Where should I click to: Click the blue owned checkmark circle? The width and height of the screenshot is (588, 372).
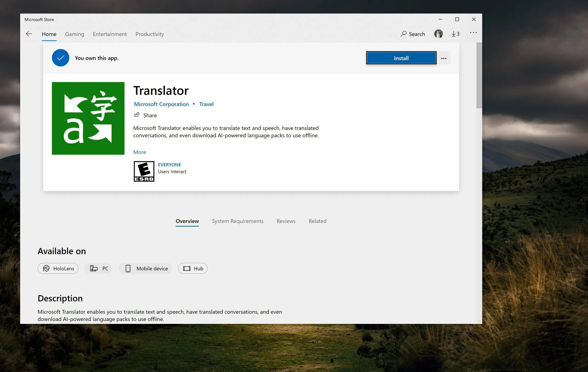tap(60, 58)
